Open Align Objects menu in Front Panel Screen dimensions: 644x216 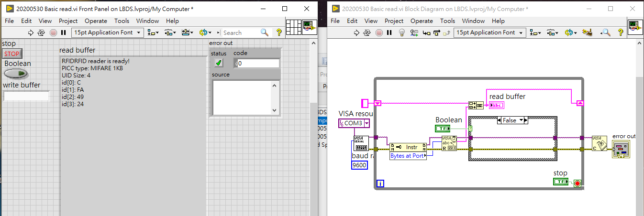tap(153, 32)
